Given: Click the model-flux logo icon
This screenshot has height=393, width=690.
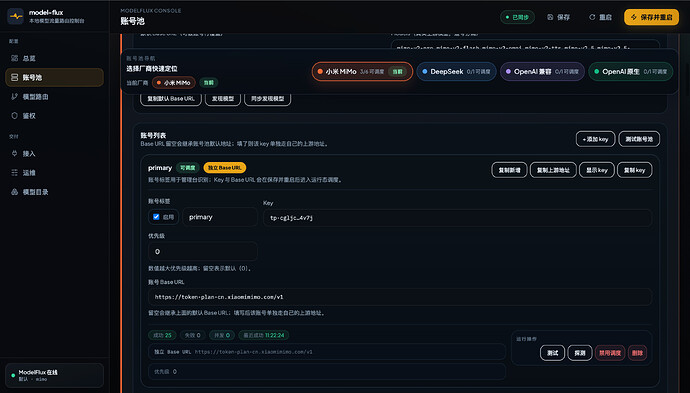Looking at the screenshot, I should coord(15,16).
